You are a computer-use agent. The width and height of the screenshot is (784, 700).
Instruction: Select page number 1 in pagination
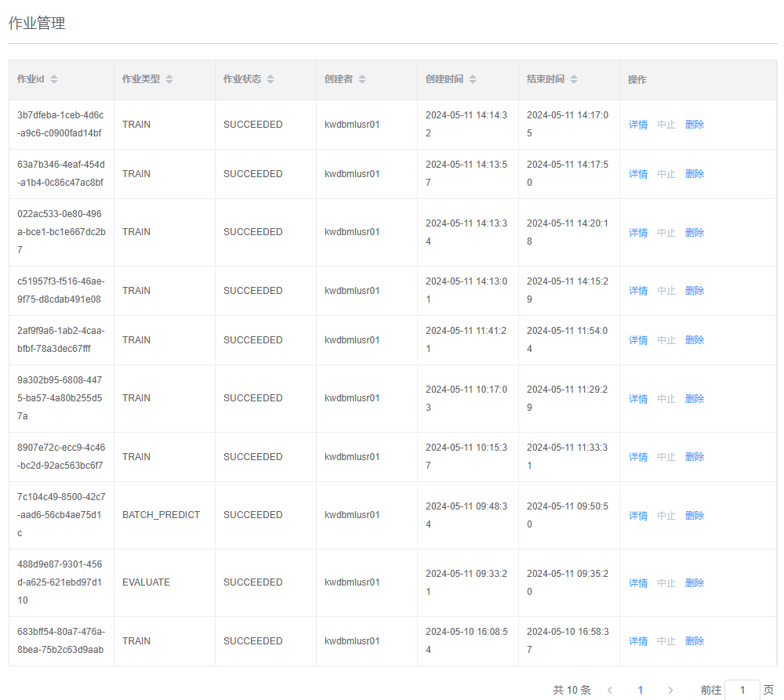click(x=641, y=690)
